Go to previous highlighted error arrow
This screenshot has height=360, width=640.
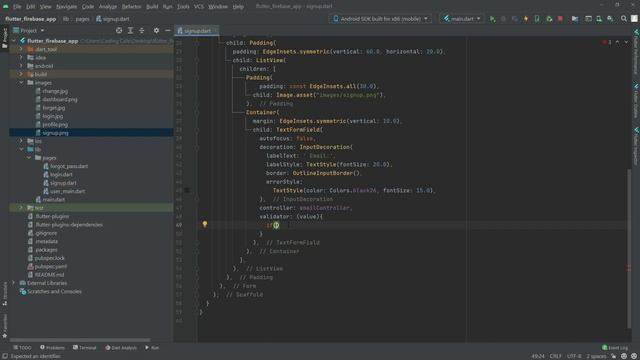coord(617,42)
